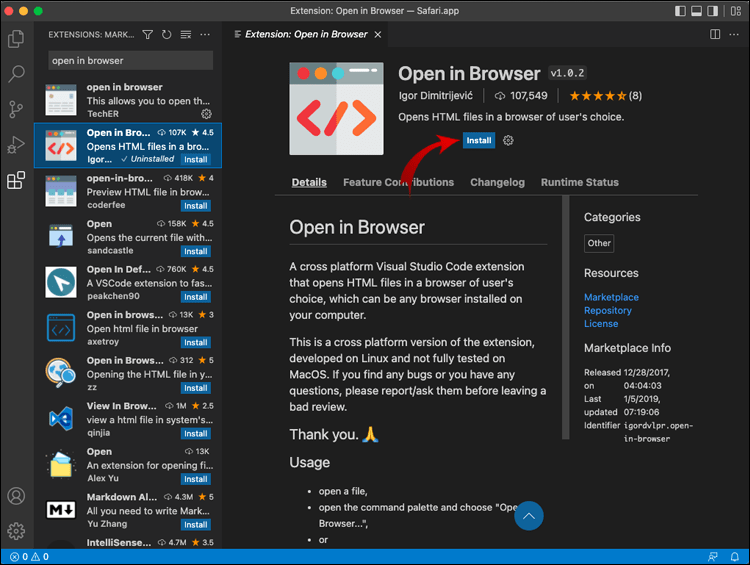Refresh the extensions list
This screenshot has height=565, width=750.
(166, 35)
